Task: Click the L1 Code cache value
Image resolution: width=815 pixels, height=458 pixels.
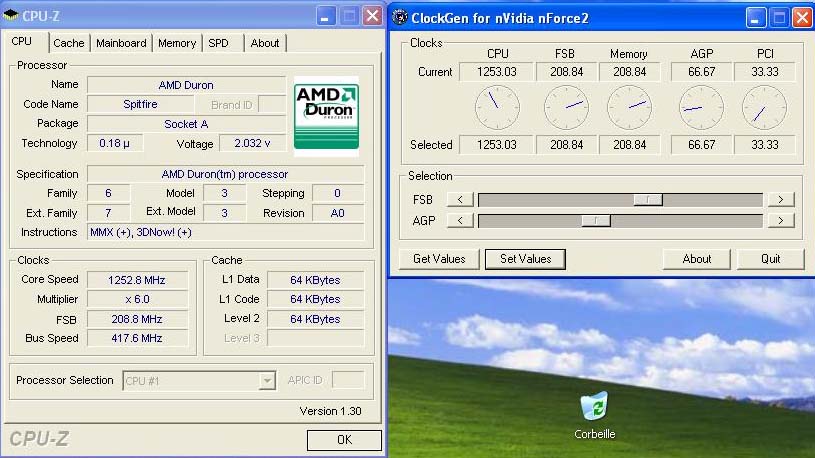Action: coord(316,299)
